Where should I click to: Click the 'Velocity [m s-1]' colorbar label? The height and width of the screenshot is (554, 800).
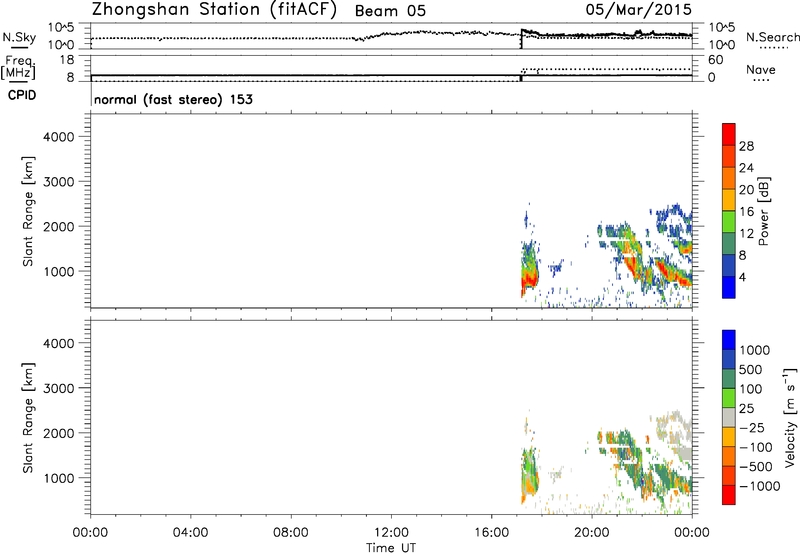[x=790, y=417]
